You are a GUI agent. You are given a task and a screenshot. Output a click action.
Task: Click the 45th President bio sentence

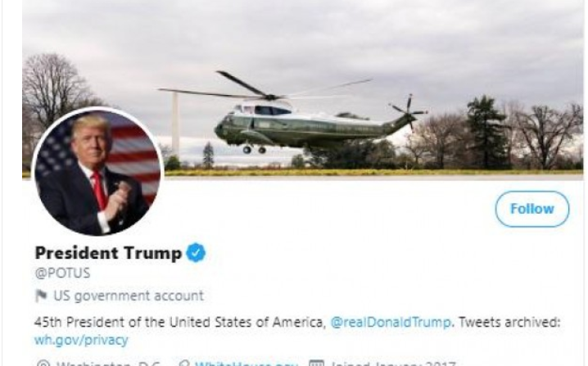click(x=180, y=322)
